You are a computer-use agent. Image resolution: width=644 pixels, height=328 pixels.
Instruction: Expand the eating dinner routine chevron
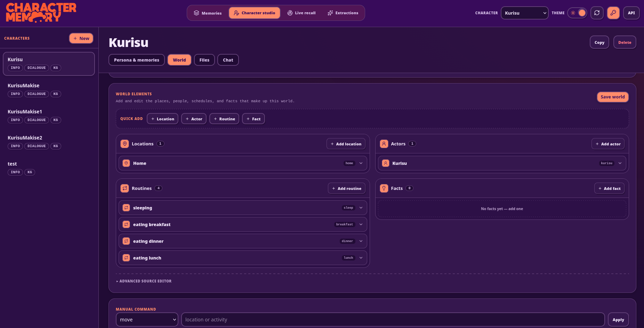(361, 241)
